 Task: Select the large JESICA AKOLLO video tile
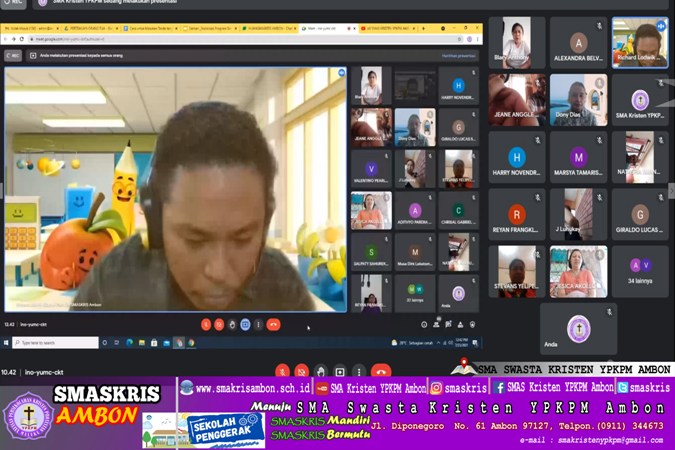point(578,272)
